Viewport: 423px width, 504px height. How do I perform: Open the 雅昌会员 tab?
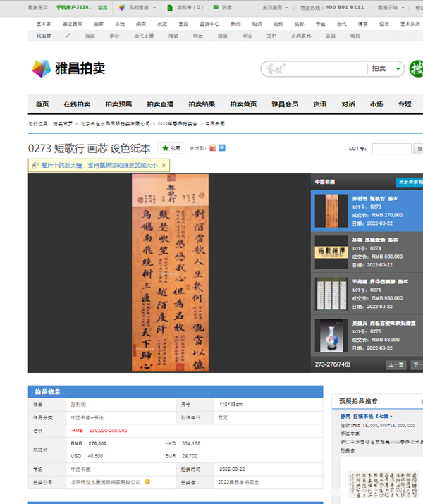[x=285, y=104]
